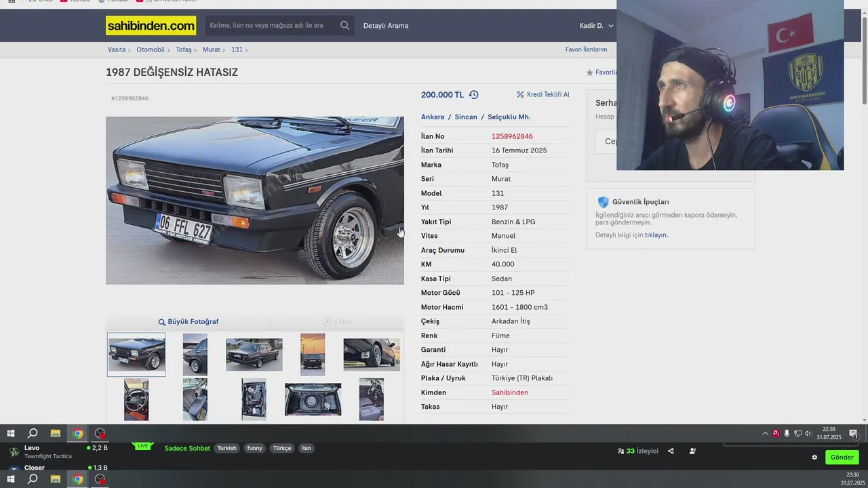Switch to the Video tab

[x=337, y=322]
